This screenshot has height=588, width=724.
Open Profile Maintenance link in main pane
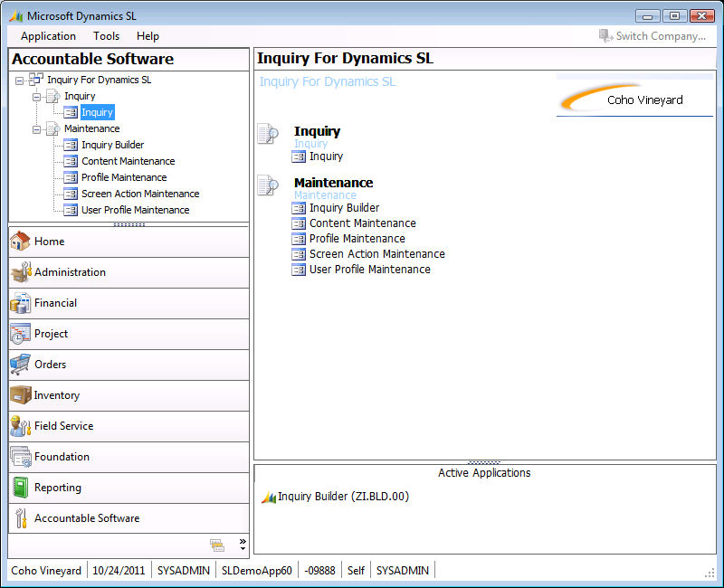point(357,239)
